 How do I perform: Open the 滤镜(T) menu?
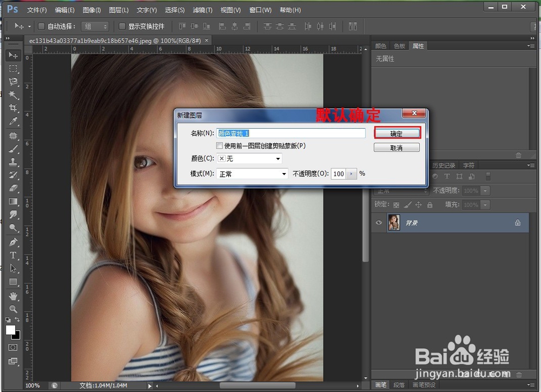tap(202, 10)
